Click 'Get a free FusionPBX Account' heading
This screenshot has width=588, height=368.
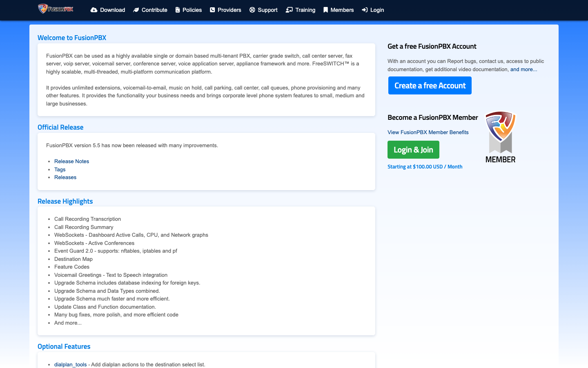pyautogui.click(x=432, y=46)
